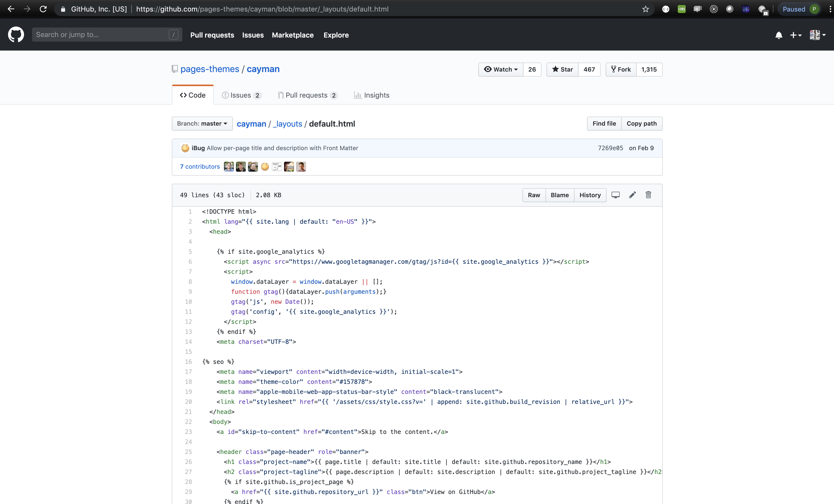Image resolution: width=834 pixels, height=504 pixels.
Task: Edit this file with the pencil icon
Action: [632, 195]
